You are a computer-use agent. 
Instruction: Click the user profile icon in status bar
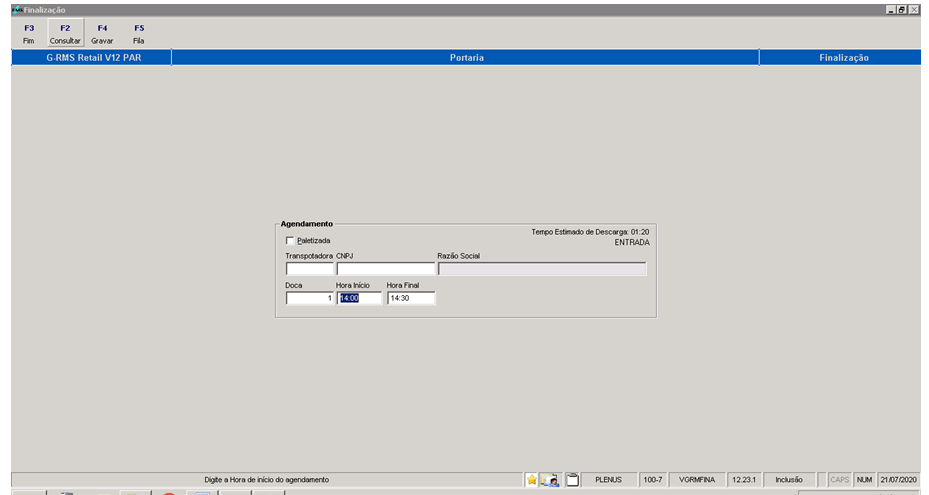549,480
